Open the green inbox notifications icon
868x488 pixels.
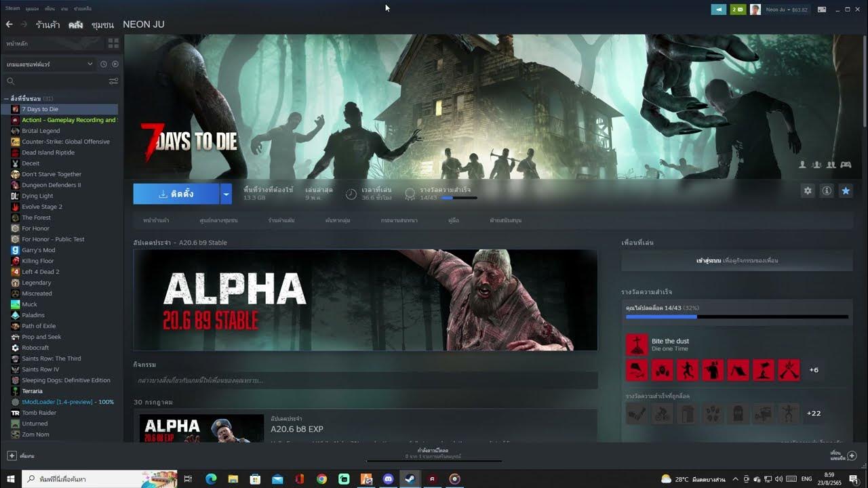coord(738,9)
